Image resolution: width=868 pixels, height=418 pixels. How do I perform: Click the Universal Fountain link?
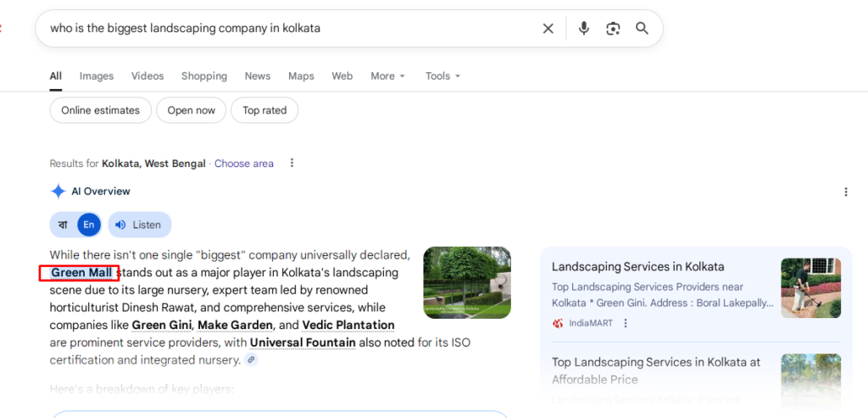(303, 343)
